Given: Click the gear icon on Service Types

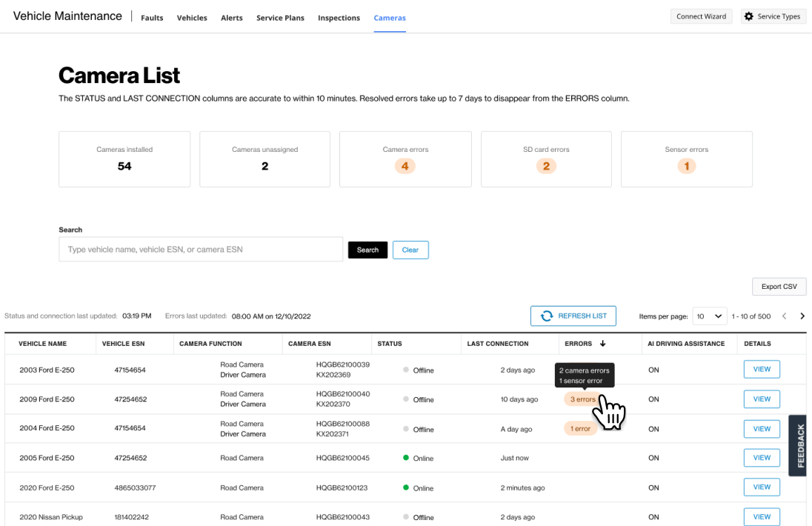Looking at the screenshot, I should (x=748, y=16).
